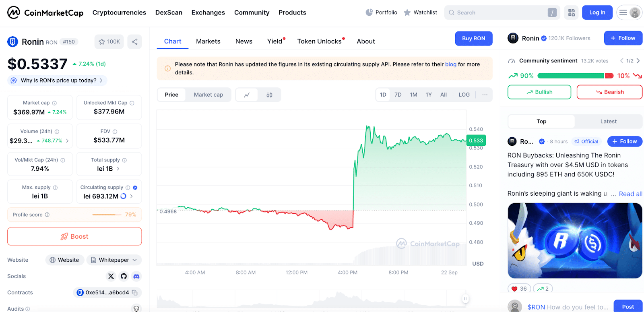Switch to the Markets tab
The height and width of the screenshot is (312, 644).
click(208, 41)
